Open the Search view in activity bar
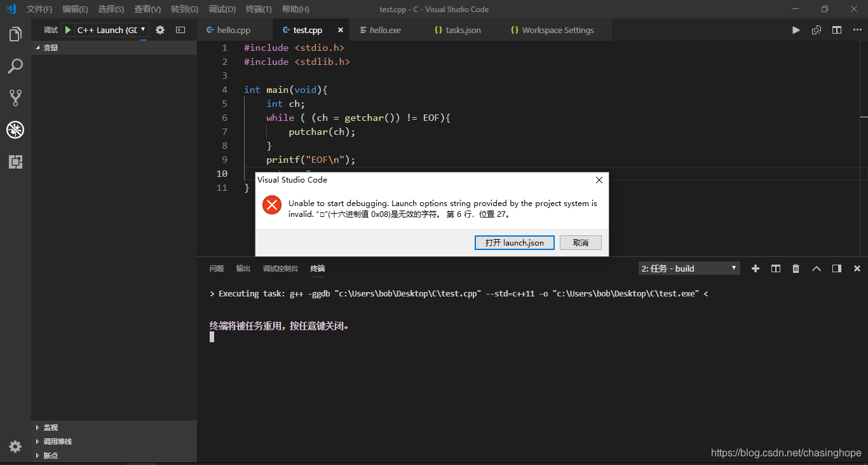Viewport: 868px width, 465px height. [15, 66]
